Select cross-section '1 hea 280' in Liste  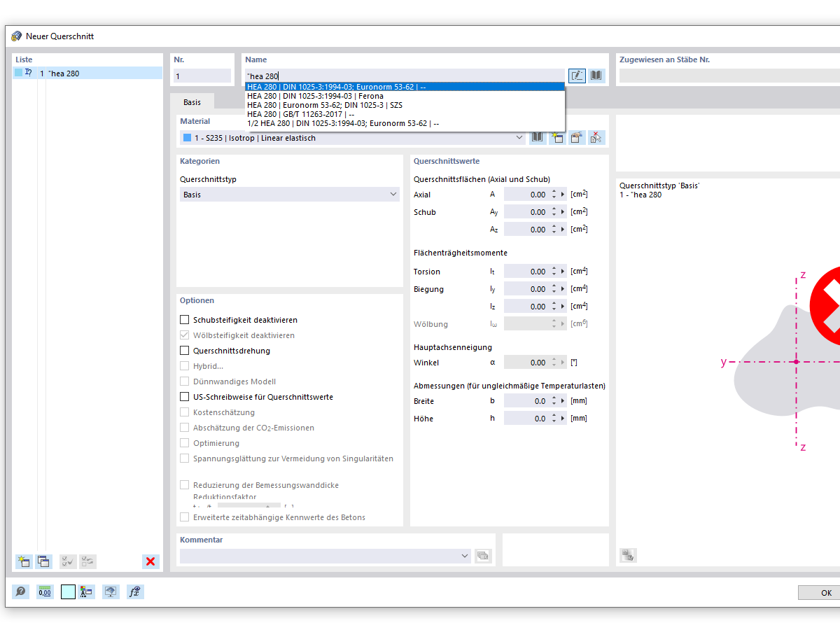point(87,73)
